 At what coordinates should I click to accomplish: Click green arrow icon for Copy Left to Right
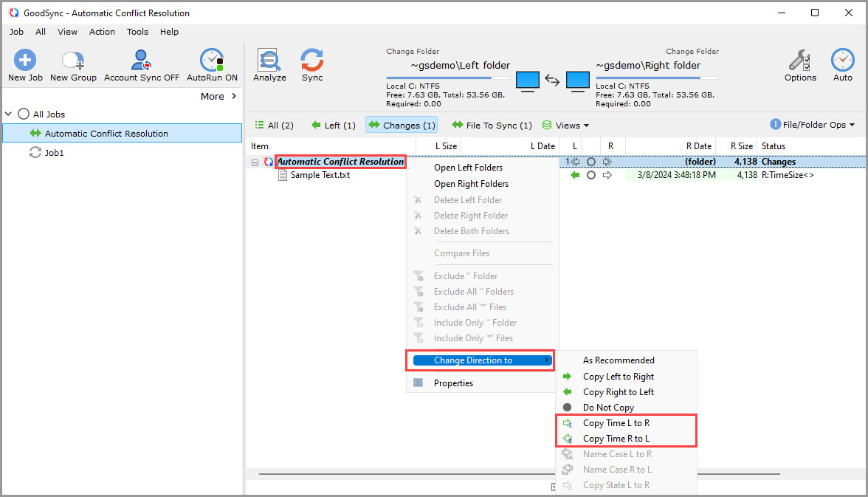(567, 376)
